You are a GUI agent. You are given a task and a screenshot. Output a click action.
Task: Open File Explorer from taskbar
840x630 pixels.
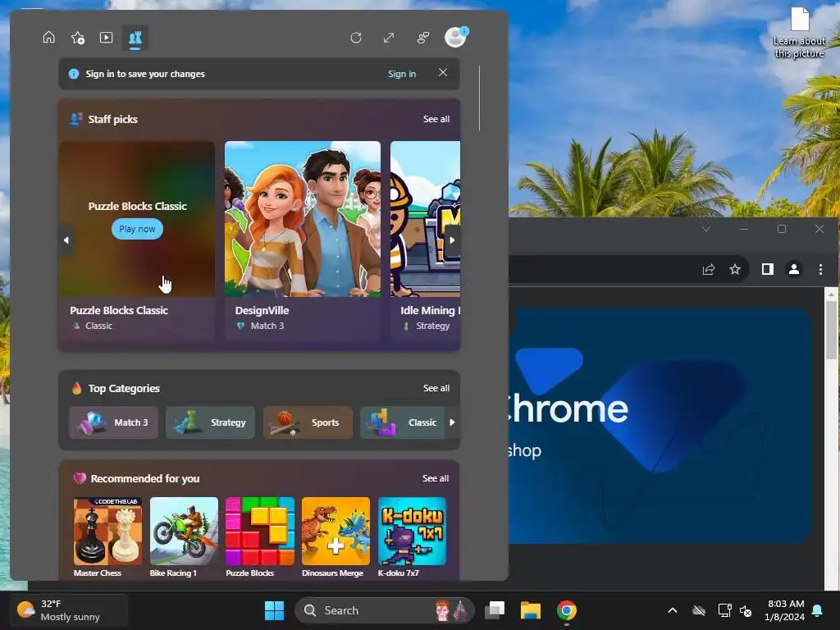(x=531, y=610)
